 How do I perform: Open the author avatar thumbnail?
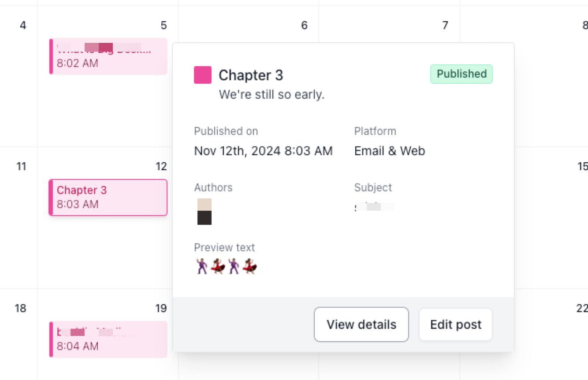point(205,212)
